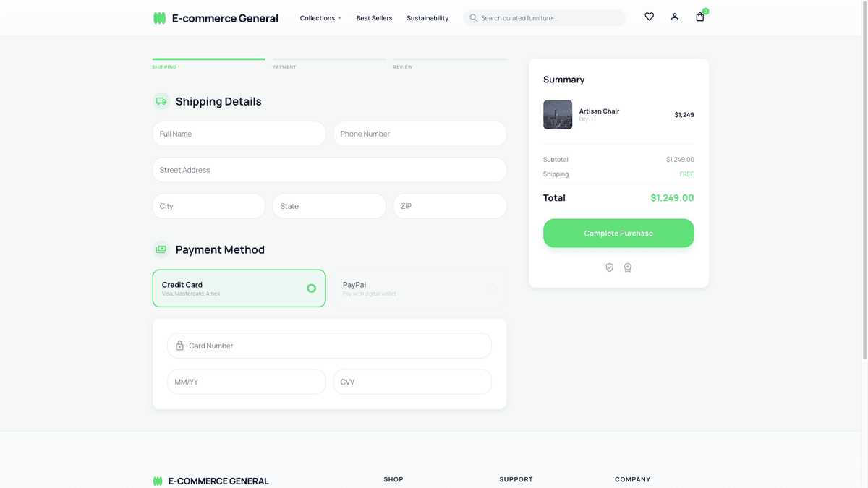This screenshot has height=488, width=868.
Task: Open the Collections dropdown
Action: tap(320, 17)
